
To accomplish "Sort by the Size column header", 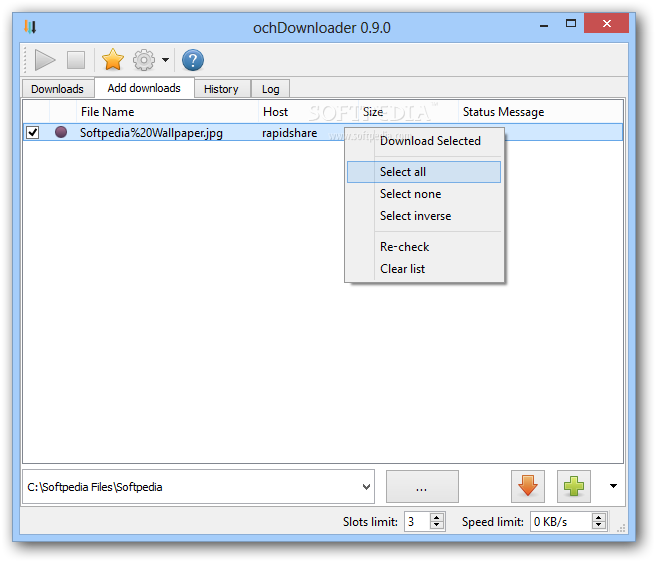I will coord(408,112).
